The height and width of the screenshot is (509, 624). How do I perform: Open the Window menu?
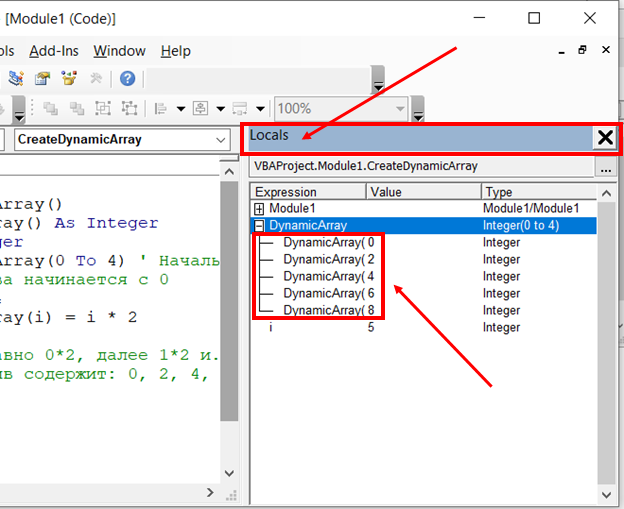[x=119, y=51]
